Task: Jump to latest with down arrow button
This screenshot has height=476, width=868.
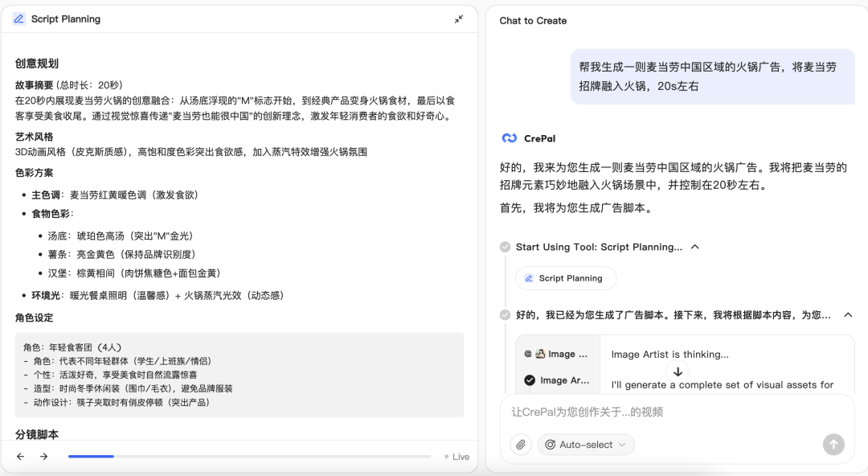Action: 678,371
